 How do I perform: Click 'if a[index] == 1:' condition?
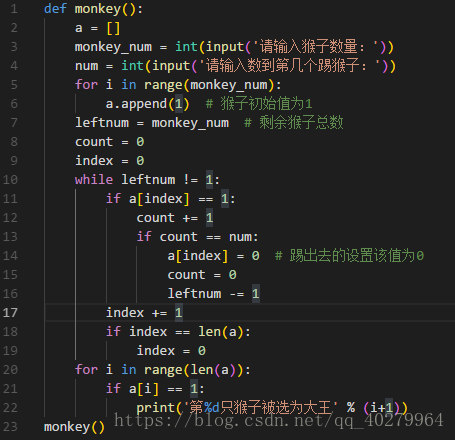(171, 199)
